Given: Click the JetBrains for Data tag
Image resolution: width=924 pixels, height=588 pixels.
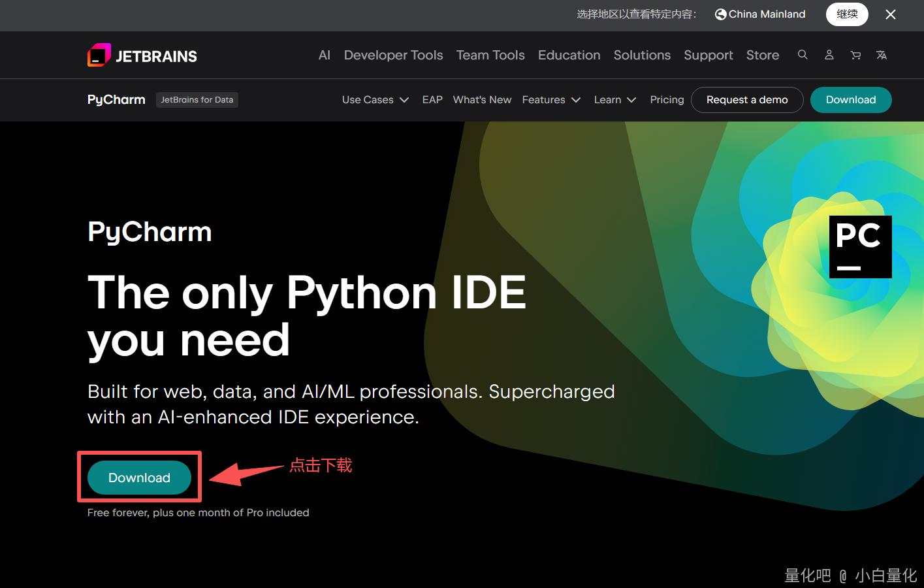Looking at the screenshot, I should [197, 100].
